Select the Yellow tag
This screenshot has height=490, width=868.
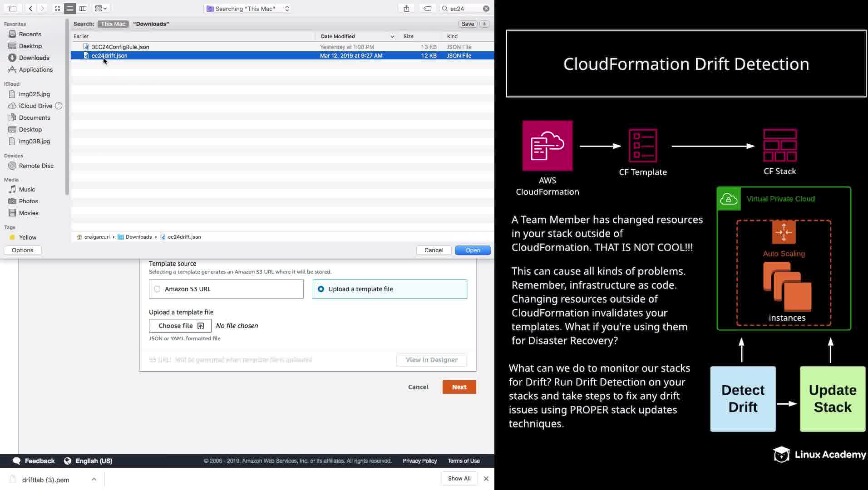pos(28,237)
